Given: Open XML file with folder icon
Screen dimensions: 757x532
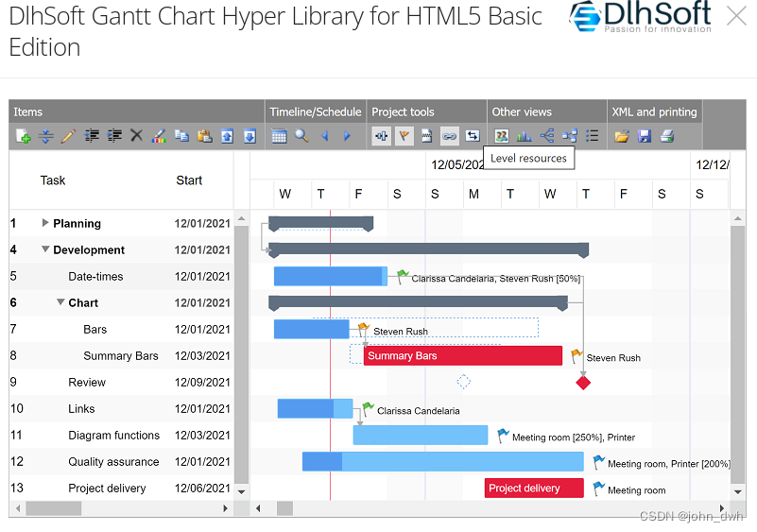Looking at the screenshot, I should [622, 136].
